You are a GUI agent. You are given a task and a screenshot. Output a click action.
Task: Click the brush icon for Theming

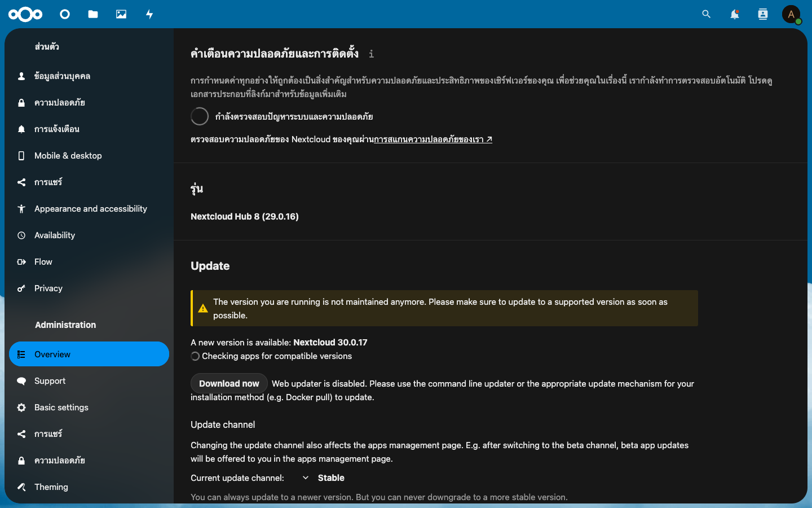21,487
